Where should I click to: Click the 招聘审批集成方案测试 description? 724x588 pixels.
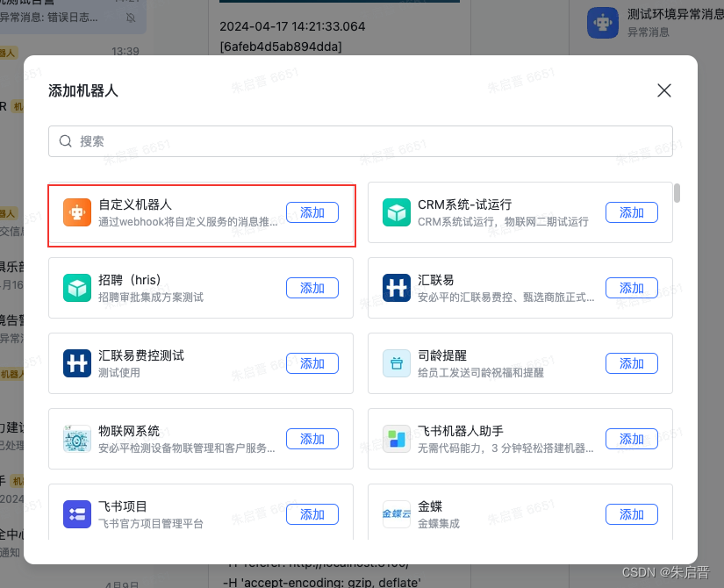pos(151,297)
